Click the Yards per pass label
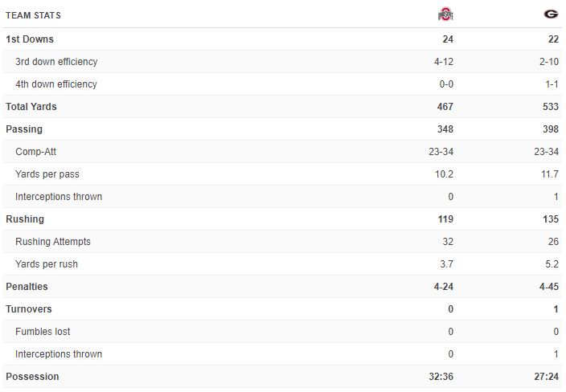The width and height of the screenshot is (566, 392). pos(47,174)
